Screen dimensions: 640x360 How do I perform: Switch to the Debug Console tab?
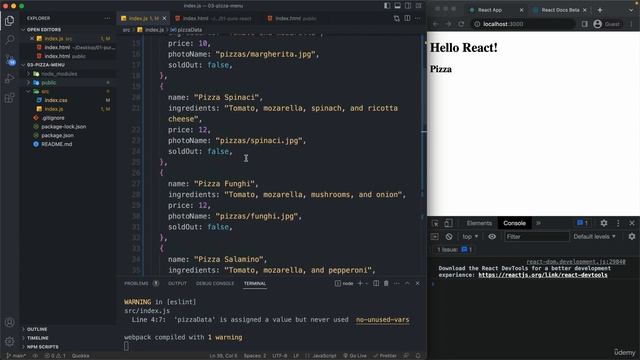[x=215, y=283]
